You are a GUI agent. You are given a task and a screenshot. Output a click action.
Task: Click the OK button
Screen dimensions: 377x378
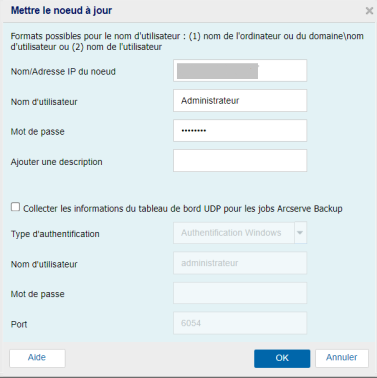pos(282,358)
